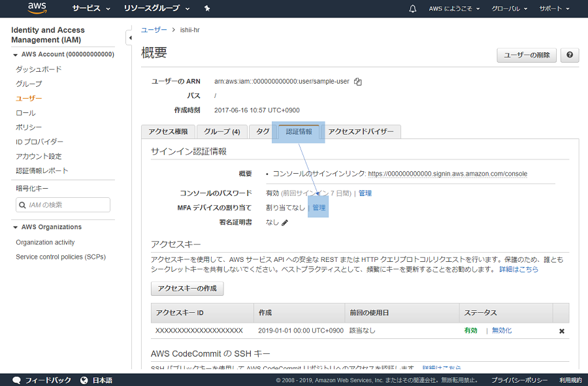This screenshot has width=588, height=386.
Task: Delete the access key with X icon
Action: pyautogui.click(x=562, y=331)
